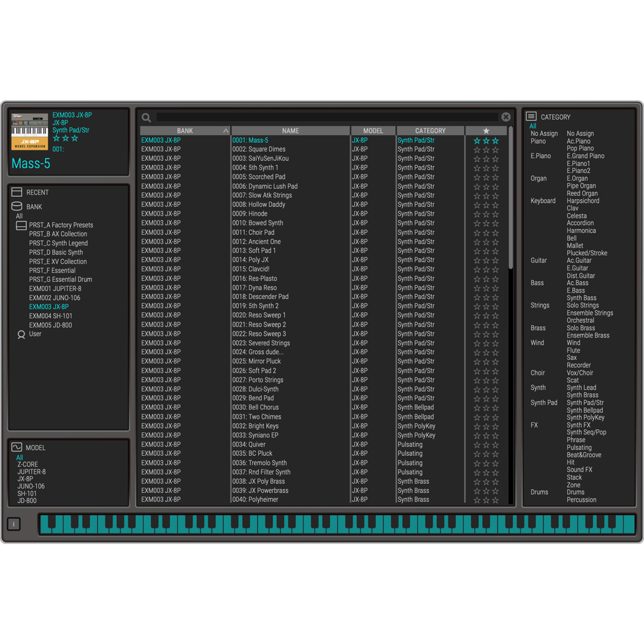Viewport: 644px width, 644px height.
Task: Clear the search field with X icon
Action: click(506, 117)
